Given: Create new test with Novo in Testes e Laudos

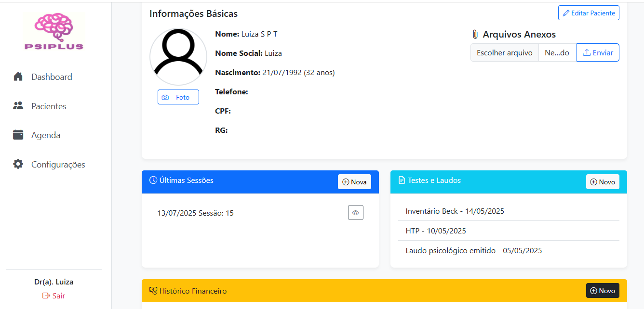Looking at the screenshot, I should pyautogui.click(x=603, y=182).
